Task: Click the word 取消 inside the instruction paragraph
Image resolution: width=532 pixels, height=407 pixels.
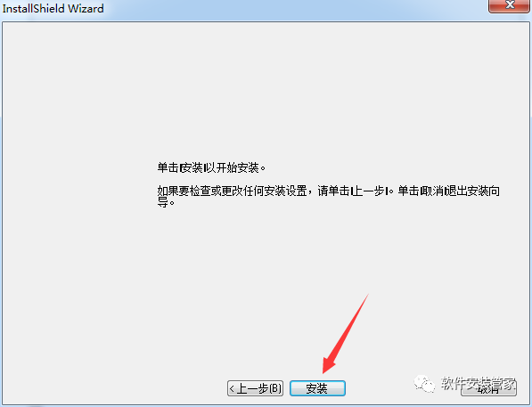Action: pos(431,191)
